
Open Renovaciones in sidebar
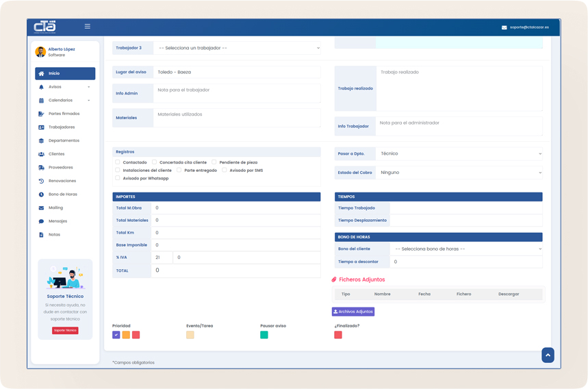[65, 181]
